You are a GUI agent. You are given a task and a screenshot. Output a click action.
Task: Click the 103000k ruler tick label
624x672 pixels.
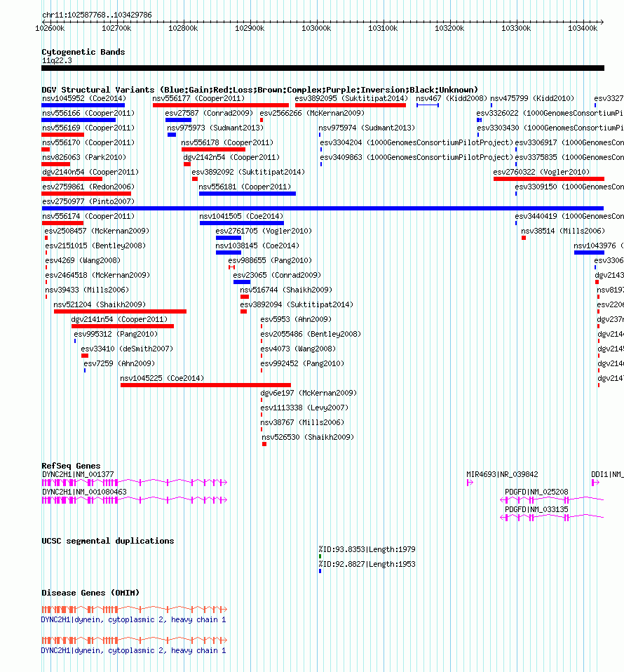click(x=316, y=28)
